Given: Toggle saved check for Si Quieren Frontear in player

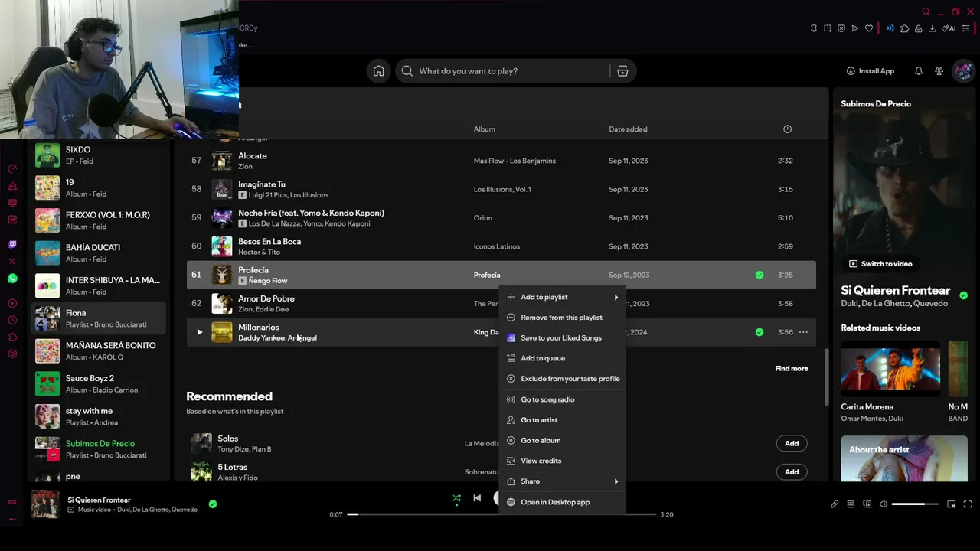Looking at the screenshot, I should pos(213,504).
